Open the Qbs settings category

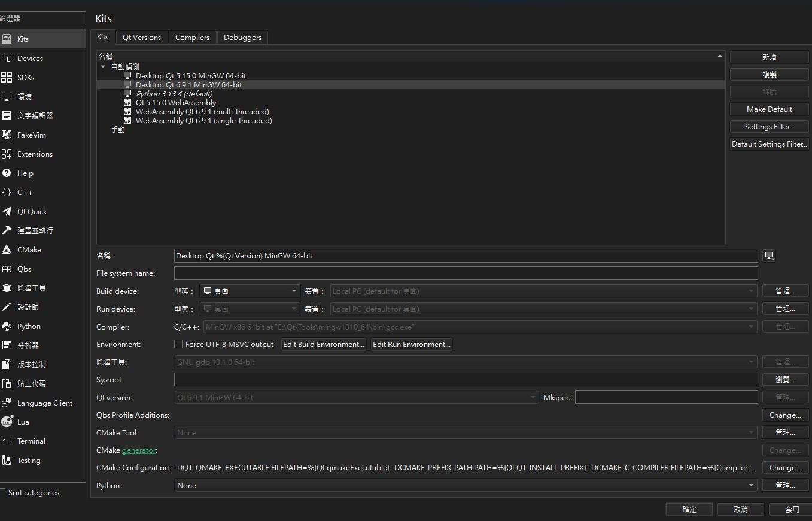(42, 269)
